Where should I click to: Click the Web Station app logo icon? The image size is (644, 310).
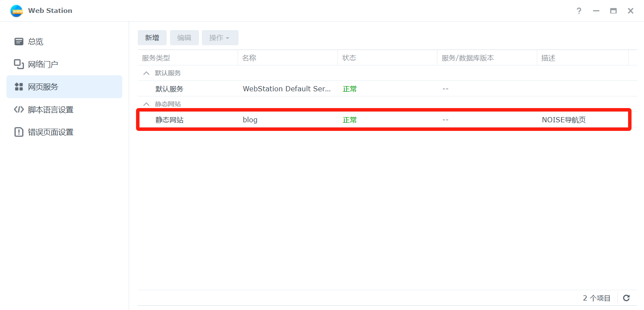(16, 11)
